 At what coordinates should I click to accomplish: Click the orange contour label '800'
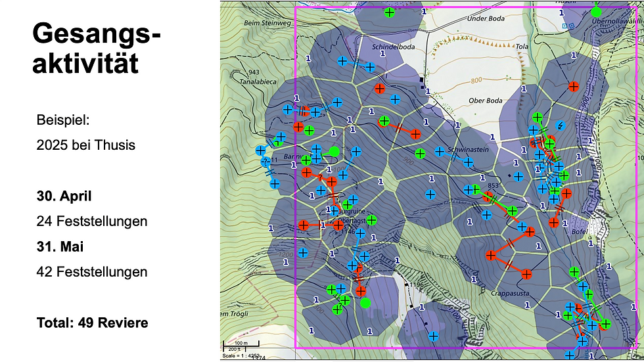tap(476, 80)
